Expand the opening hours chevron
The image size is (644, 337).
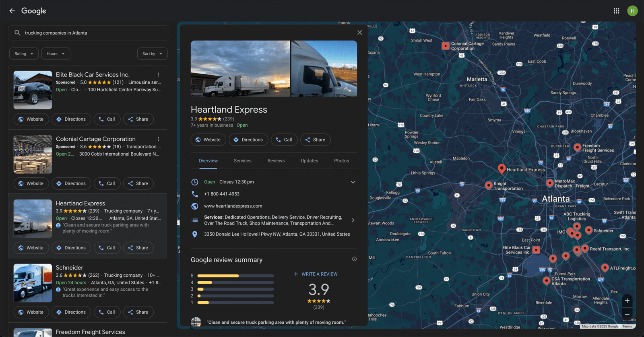pyautogui.click(x=353, y=182)
